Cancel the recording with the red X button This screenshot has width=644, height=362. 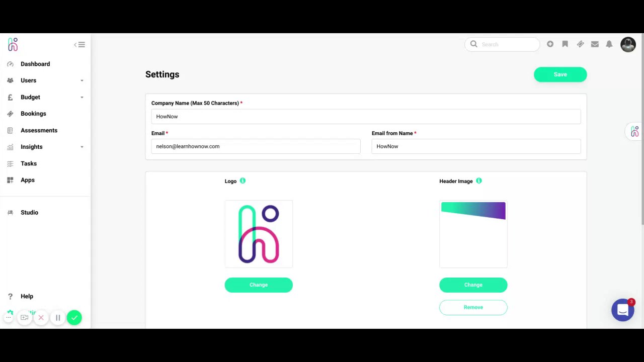click(41, 317)
